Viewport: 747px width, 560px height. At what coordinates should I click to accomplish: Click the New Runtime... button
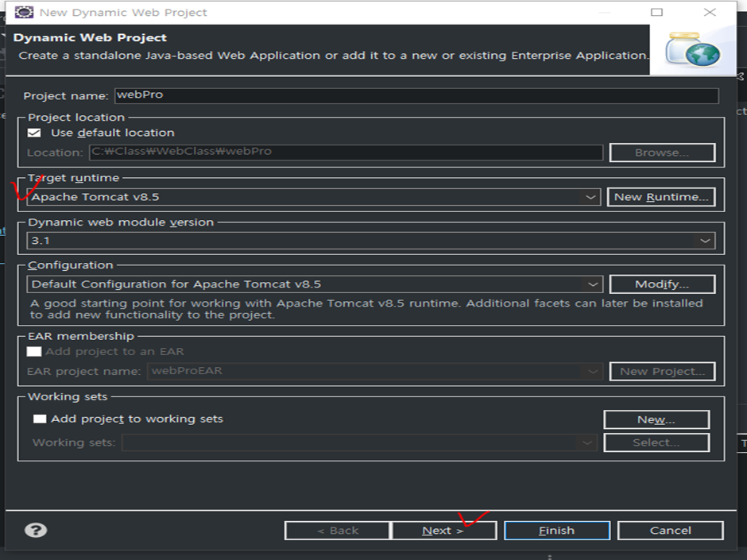pyautogui.click(x=661, y=197)
